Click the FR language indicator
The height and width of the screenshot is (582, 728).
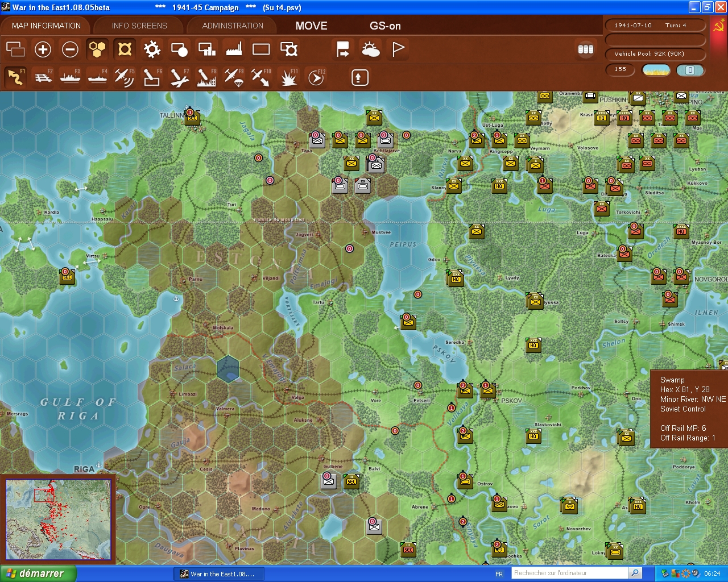click(499, 574)
